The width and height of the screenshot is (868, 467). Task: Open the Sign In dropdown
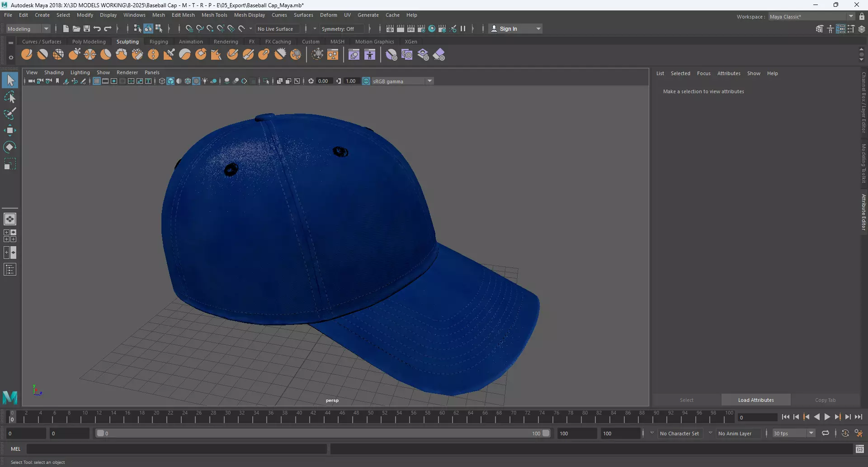point(516,29)
